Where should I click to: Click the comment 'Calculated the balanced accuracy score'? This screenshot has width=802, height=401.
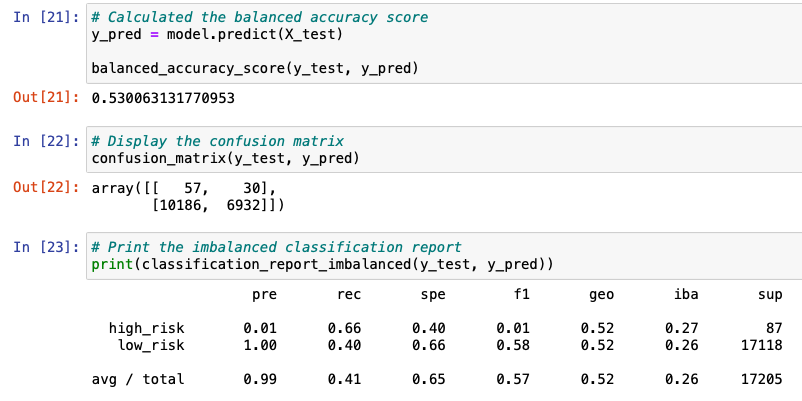(260, 17)
